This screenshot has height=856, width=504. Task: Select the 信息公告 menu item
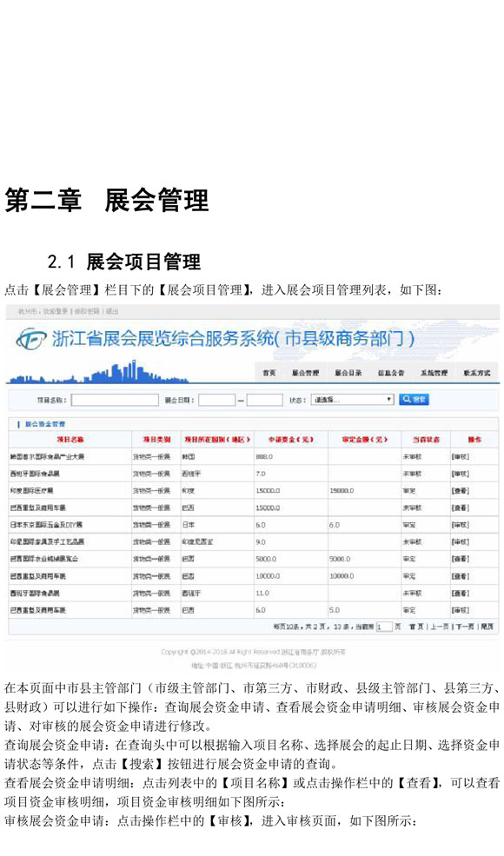(391, 373)
